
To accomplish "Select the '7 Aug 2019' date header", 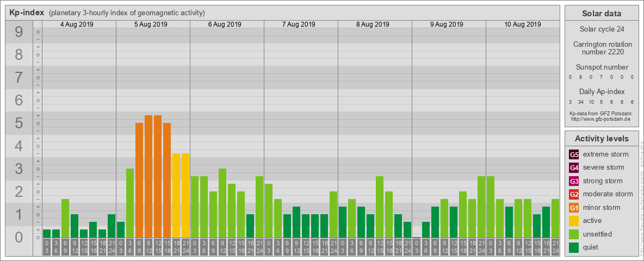I will click(299, 24).
